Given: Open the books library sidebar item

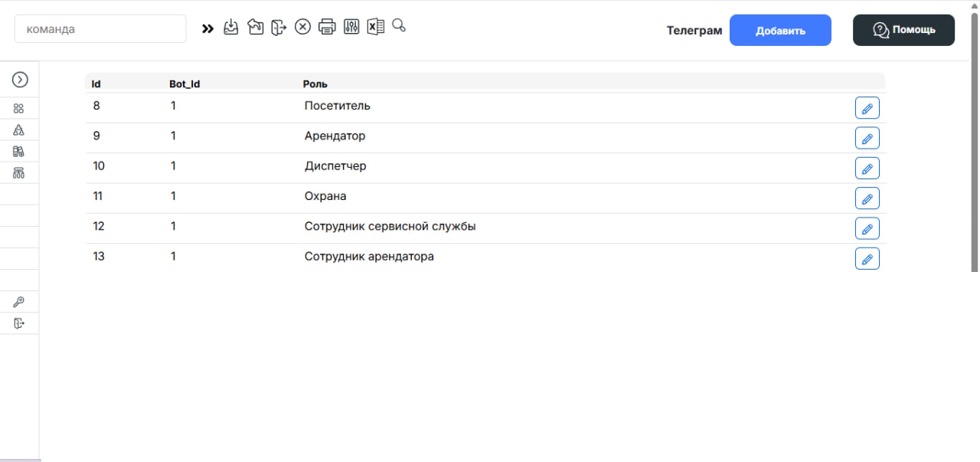Looking at the screenshot, I should coord(19,152).
